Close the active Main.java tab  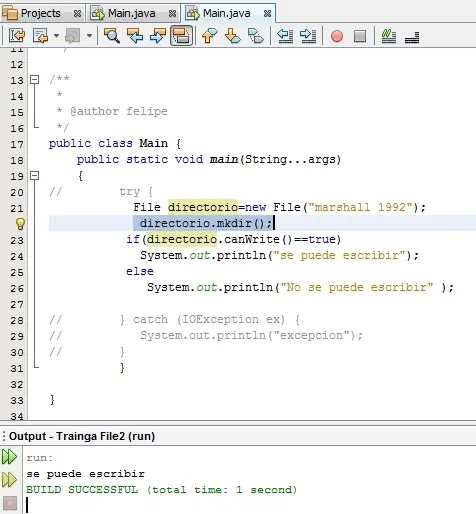pyautogui.click(x=267, y=14)
